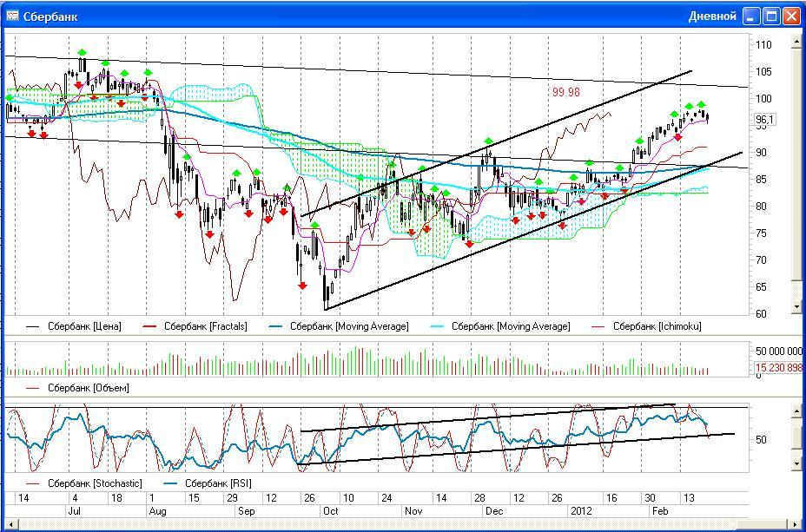Click the current price label 96,1
This screenshot has width=806, height=532.
click(765, 120)
